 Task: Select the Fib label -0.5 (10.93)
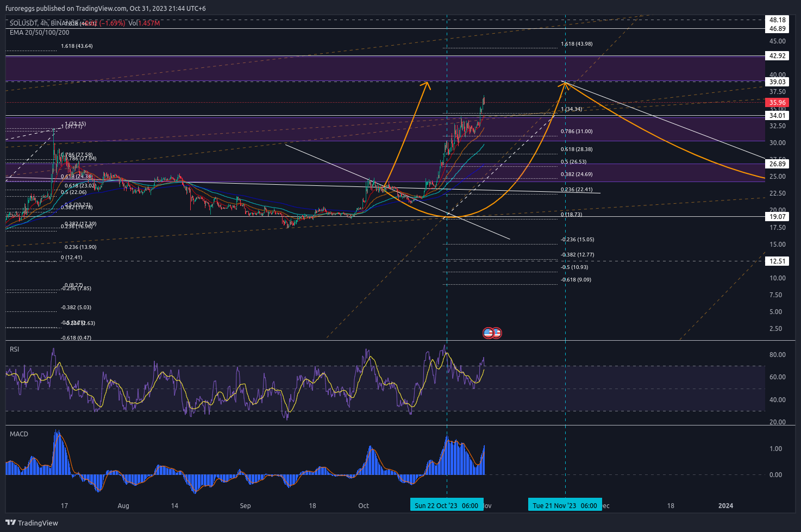[574, 267]
